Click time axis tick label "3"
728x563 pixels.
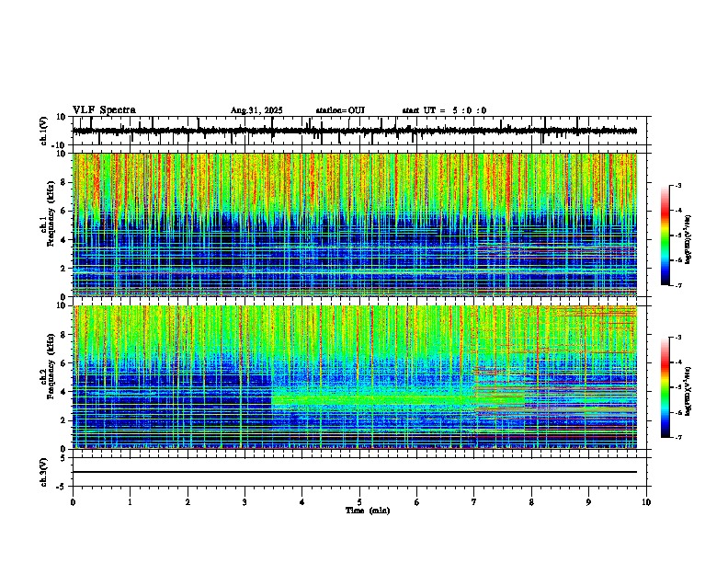(245, 502)
